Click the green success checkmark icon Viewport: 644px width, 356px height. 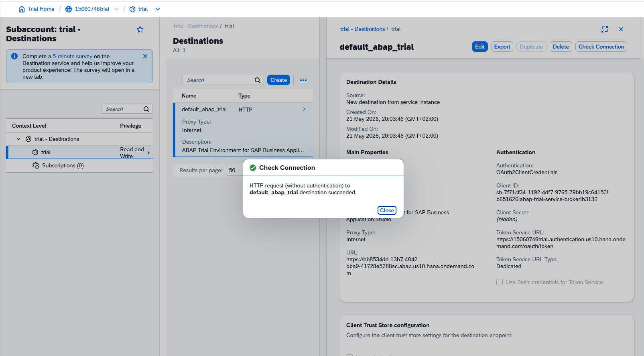tap(253, 168)
